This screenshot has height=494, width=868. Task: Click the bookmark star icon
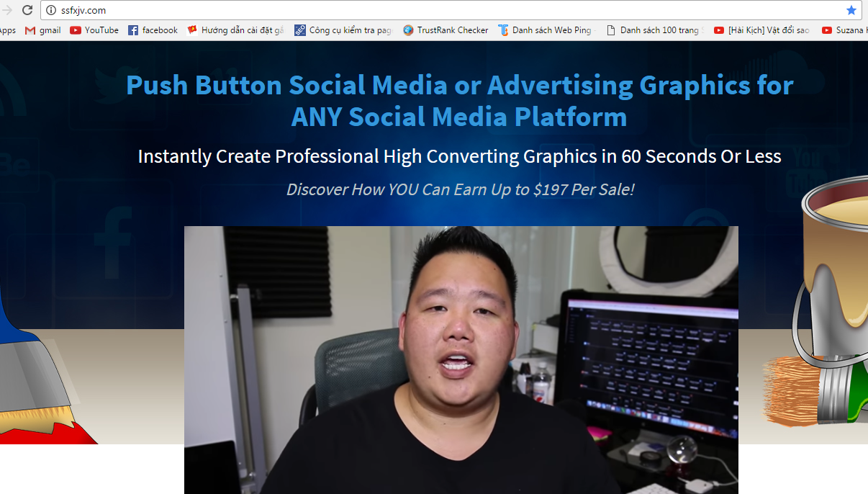[x=851, y=10]
